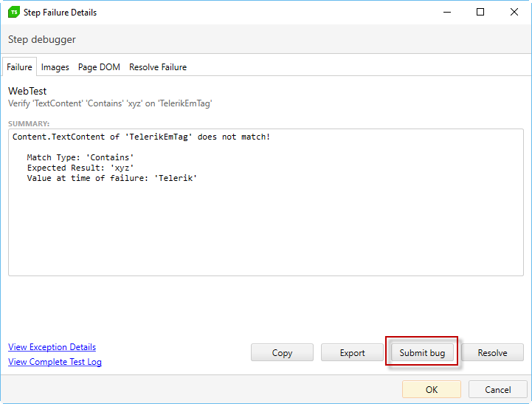This screenshot has width=532, height=404.
Task: Click the Resolve button
Action: 492,352
